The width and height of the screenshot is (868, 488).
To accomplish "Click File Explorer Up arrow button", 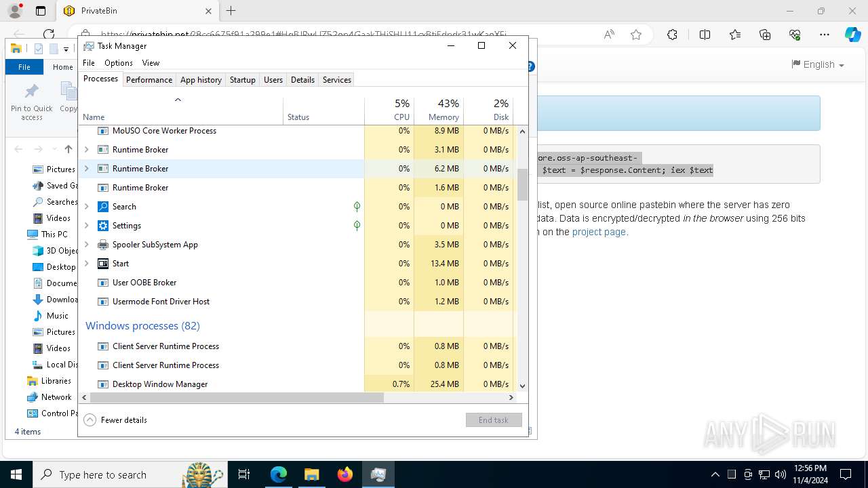I will [68, 149].
